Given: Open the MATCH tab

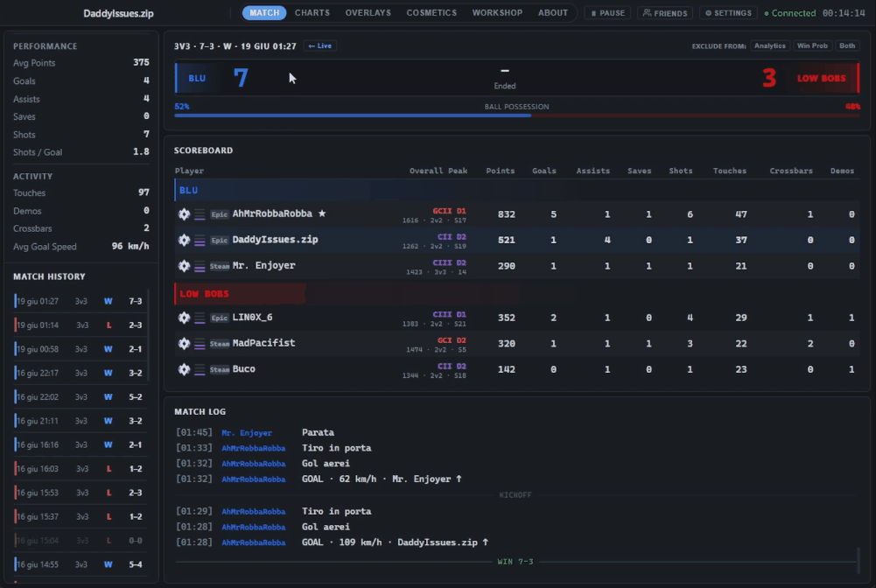Looking at the screenshot, I should [x=264, y=13].
